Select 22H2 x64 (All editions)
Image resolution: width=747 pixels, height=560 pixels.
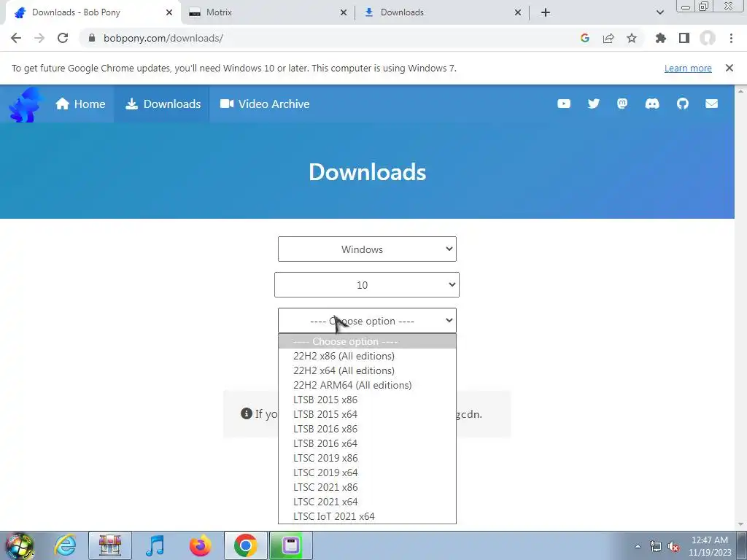pyautogui.click(x=367, y=370)
